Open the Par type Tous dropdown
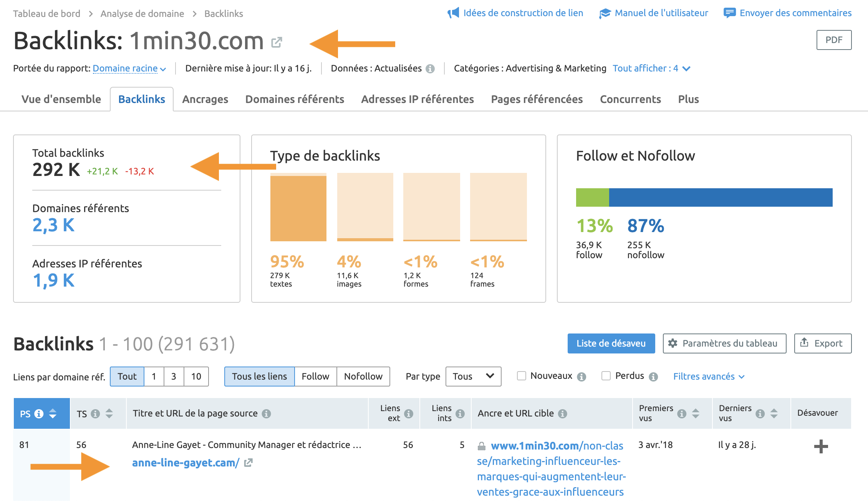This screenshot has height=501, width=868. [x=473, y=377]
